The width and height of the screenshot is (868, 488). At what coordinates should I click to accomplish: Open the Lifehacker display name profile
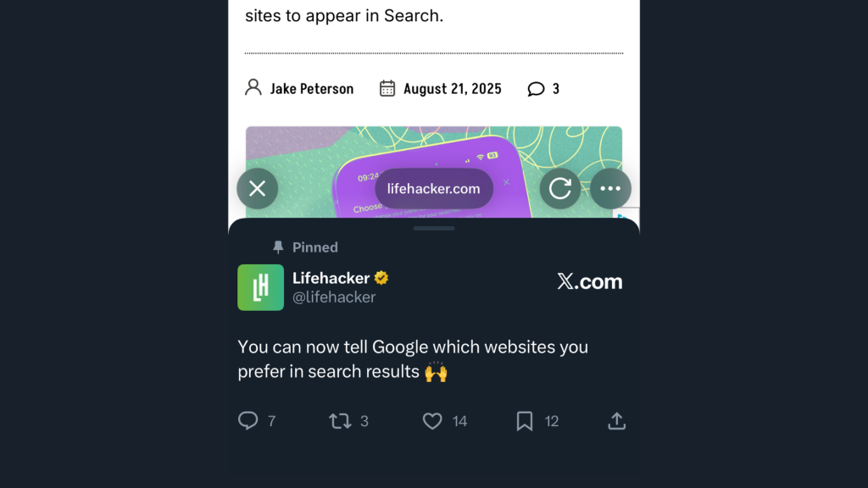[x=331, y=278]
